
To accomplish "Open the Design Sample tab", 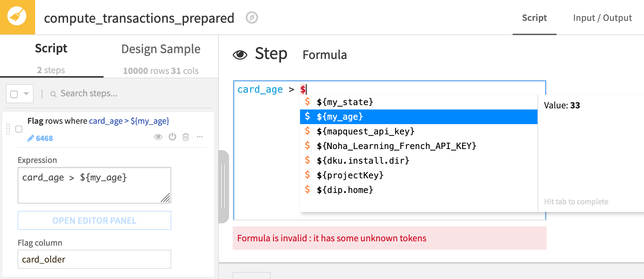I will (x=161, y=49).
